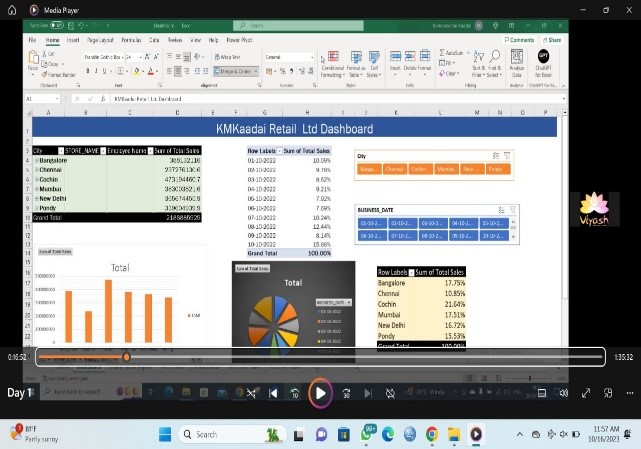Image resolution: width=641 pixels, height=449 pixels.
Task: Click AutoSum sigma button
Action: (451, 53)
